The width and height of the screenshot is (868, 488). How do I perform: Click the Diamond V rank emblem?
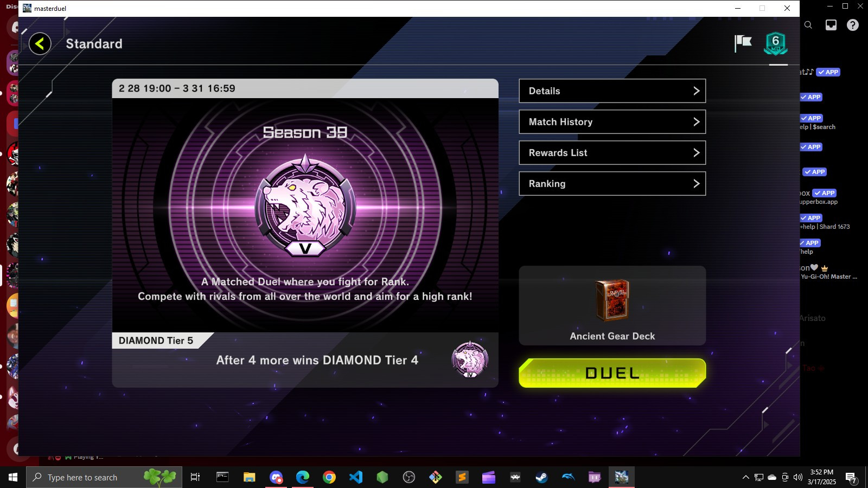305,206
